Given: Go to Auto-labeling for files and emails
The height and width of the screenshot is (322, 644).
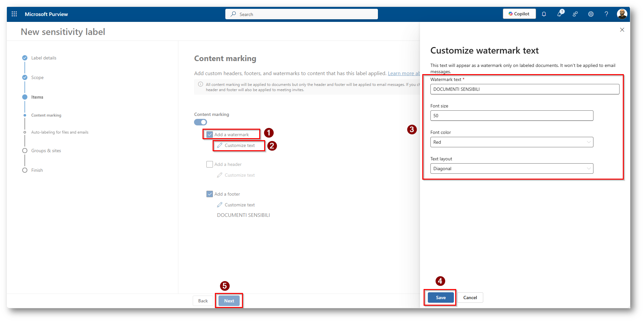Looking at the screenshot, I should pyautogui.click(x=60, y=132).
